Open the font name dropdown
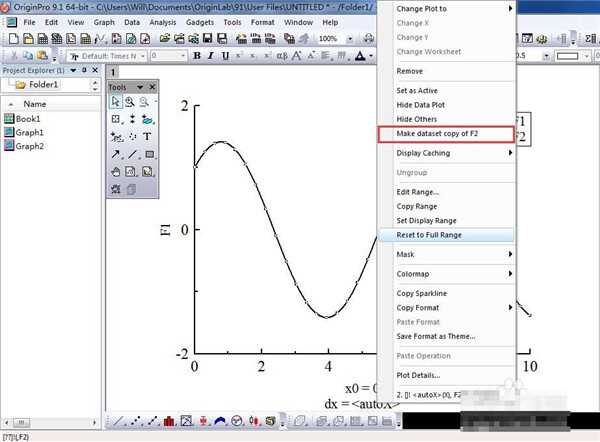The height and width of the screenshot is (442, 600). click(143, 56)
